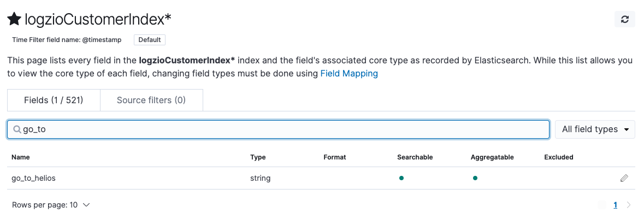The width and height of the screenshot is (644, 219).
Task: Edit the go_to_helios field
Action: [x=624, y=178]
